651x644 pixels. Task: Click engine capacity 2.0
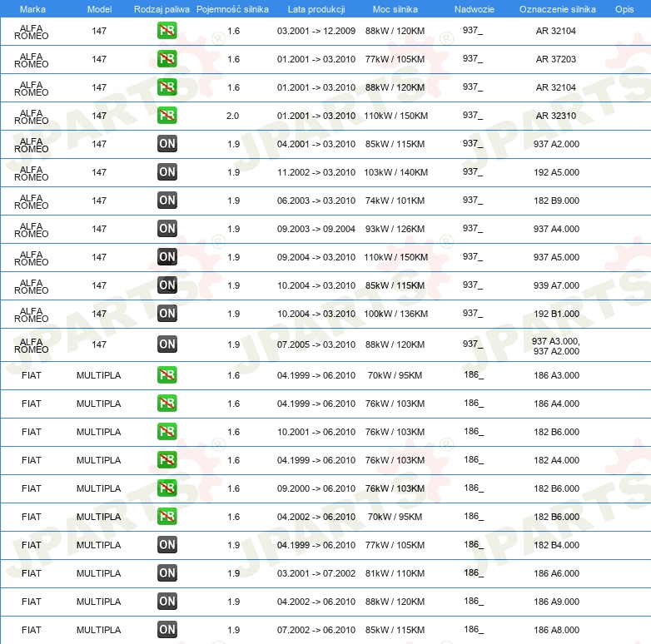(232, 116)
